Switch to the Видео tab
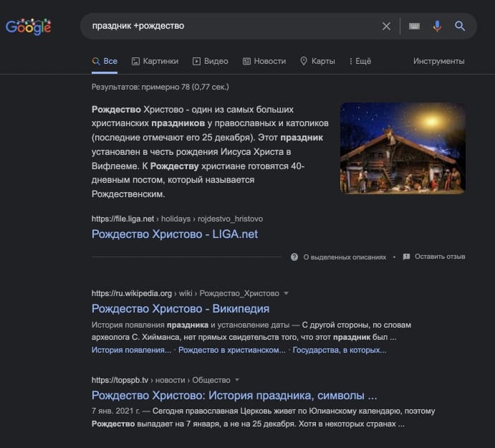 pyautogui.click(x=210, y=62)
